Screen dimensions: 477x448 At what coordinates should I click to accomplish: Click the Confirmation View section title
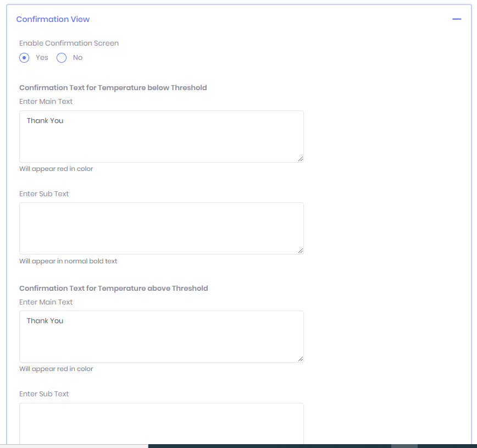click(x=53, y=19)
